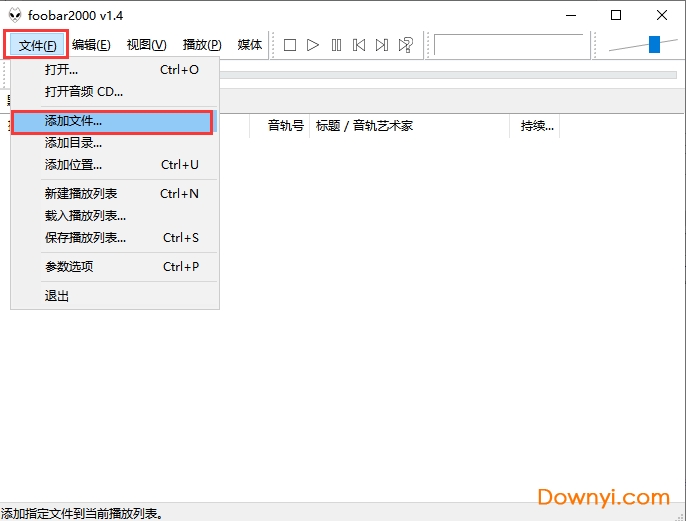686x521 pixels.
Task: Open the 编辑(E) menu
Action: pyautogui.click(x=91, y=45)
